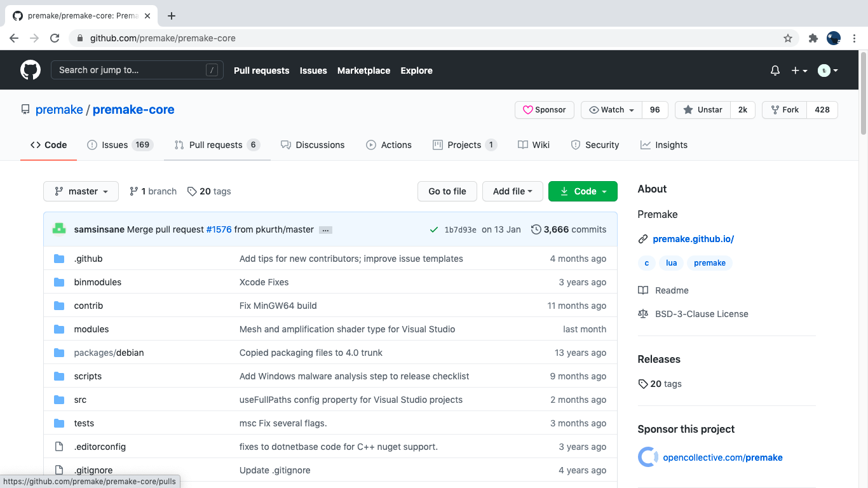Click Issues in the top navigation
868x488 pixels.
pyautogui.click(x=313, y=71)
